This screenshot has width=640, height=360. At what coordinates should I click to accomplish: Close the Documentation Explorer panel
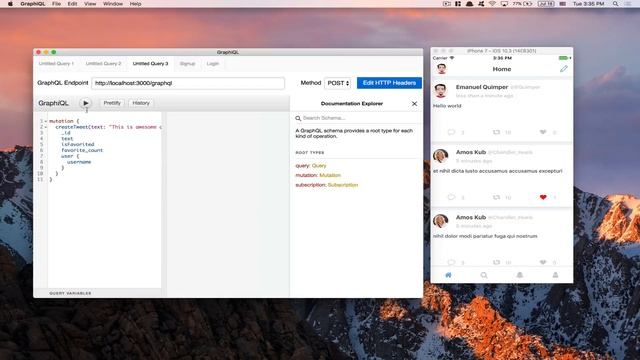414,104
